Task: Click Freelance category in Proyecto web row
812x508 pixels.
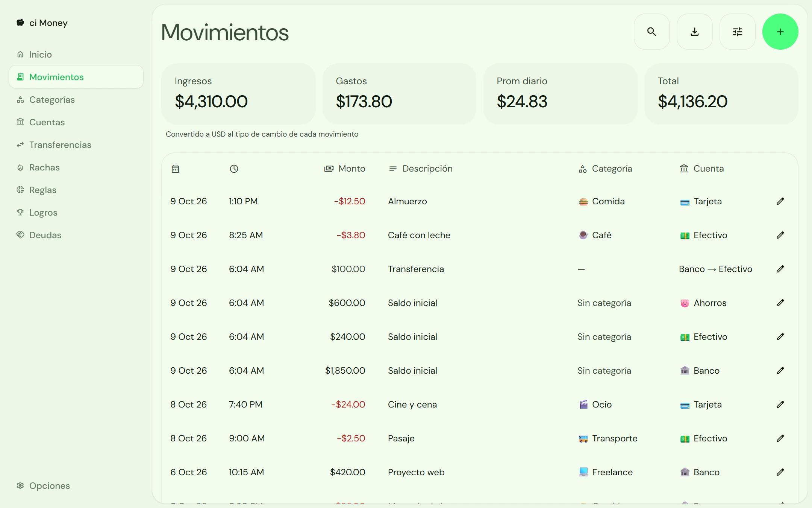Action: (606, 472)
